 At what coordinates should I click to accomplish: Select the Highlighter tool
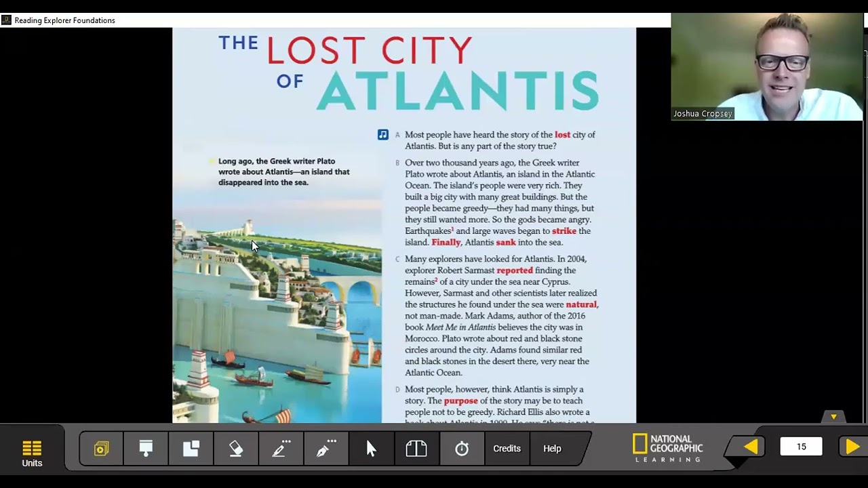tap(281, 449)
